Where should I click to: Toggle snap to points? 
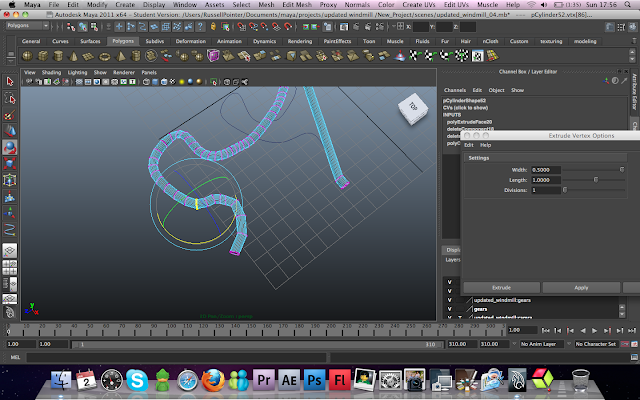coord(265,27)
